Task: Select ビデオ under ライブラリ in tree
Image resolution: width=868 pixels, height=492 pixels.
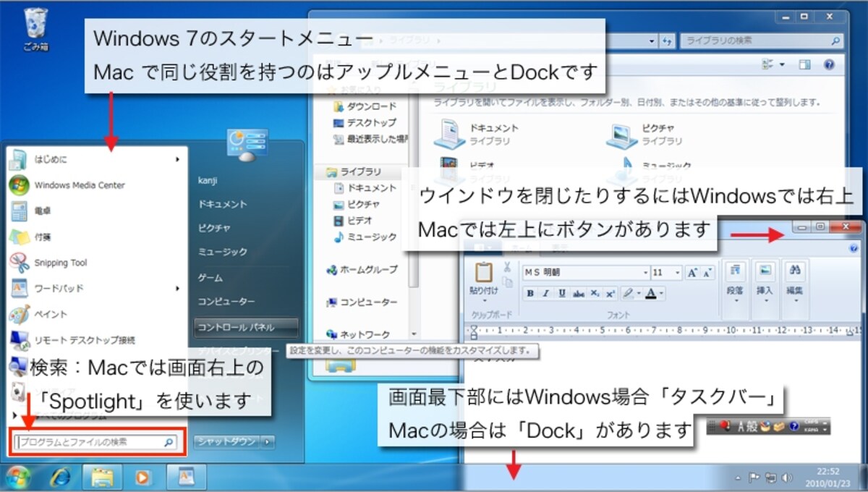Action: coord(354,221)
